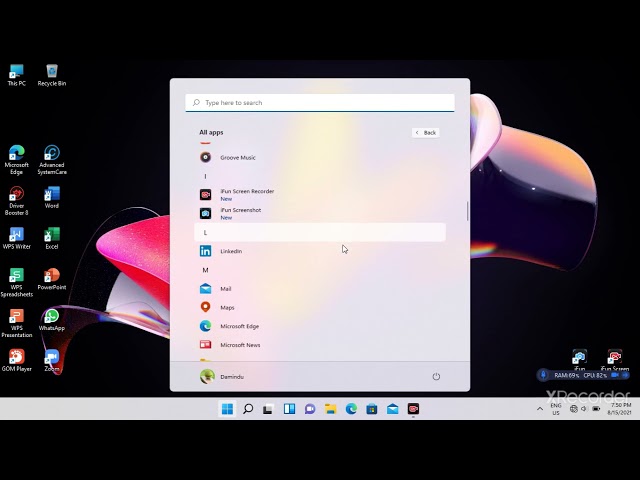This screenshot has width=640, height=480.
Task: Open the Chat icon on taskbar
Action: 310,409
